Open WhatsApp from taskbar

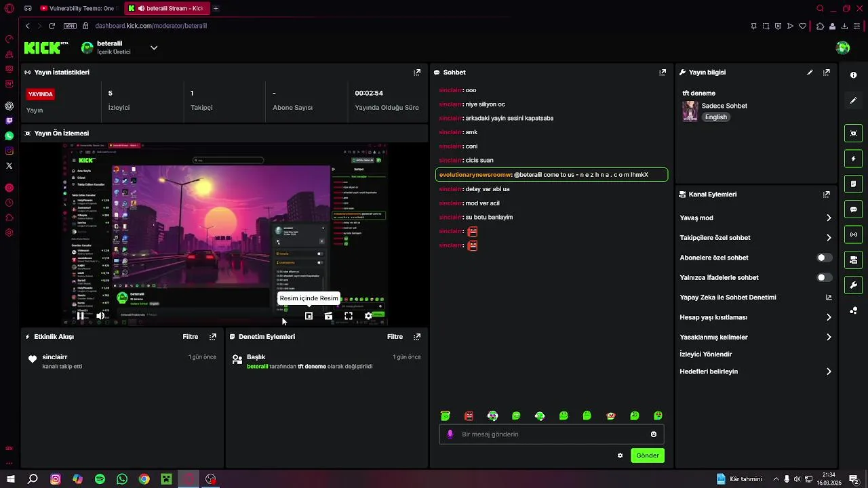coord(122,479)
